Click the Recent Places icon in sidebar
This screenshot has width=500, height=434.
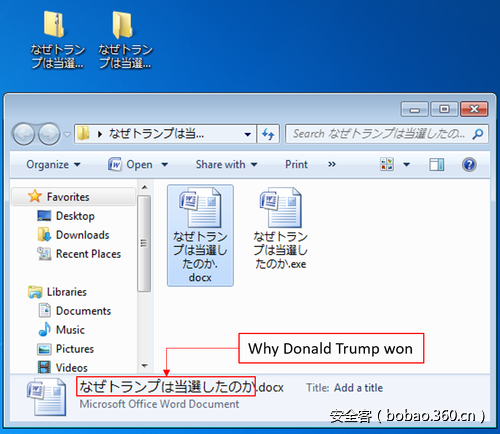[x=44, y=254]
